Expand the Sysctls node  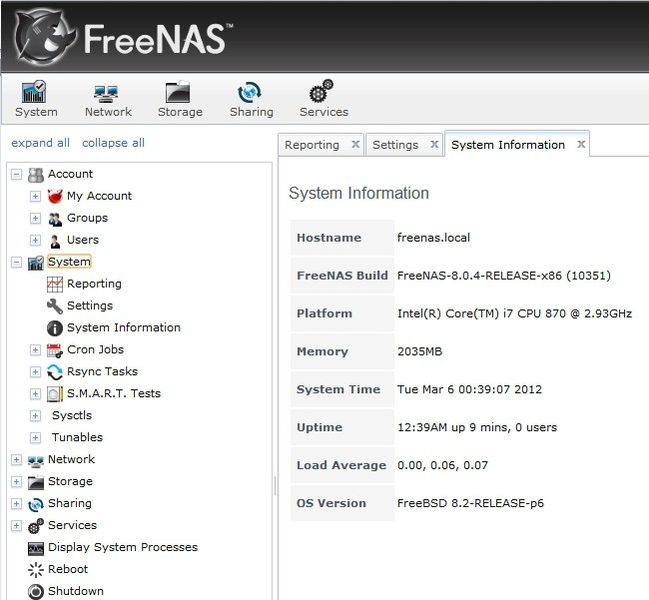[35, 416]
